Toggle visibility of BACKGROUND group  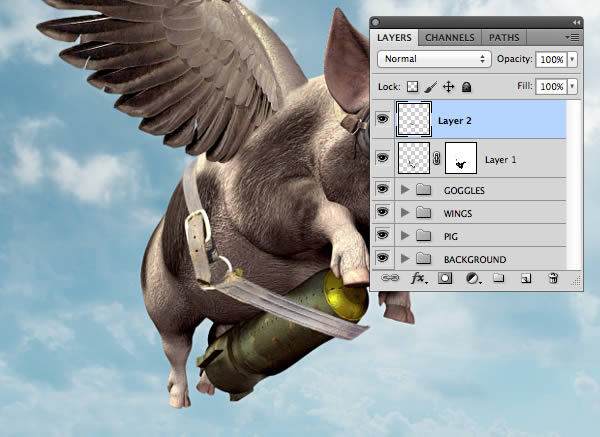pos(382,258)
